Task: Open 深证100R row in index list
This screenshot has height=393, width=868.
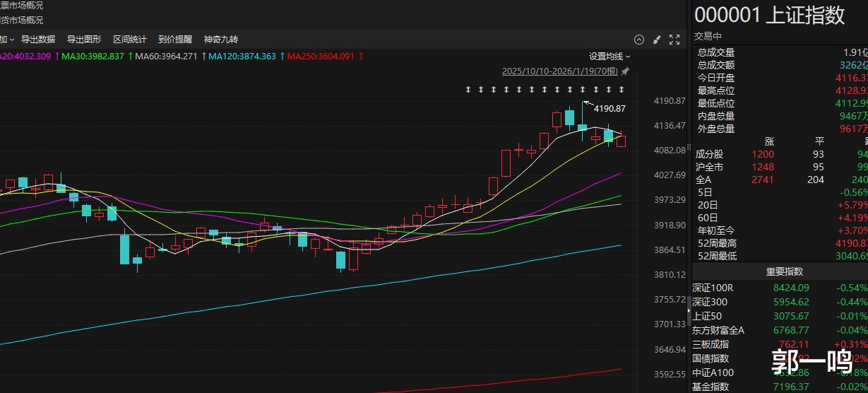Action: tap(780, 288)
